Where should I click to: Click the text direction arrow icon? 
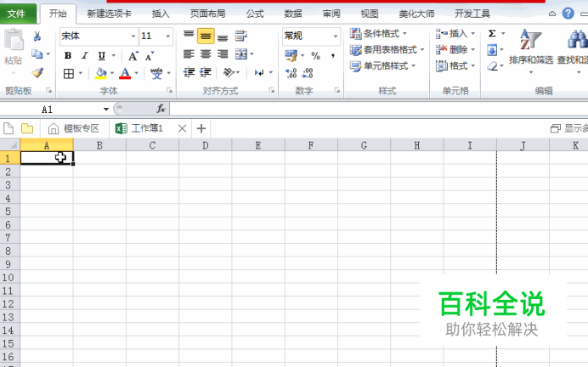(x=259, y=72)
